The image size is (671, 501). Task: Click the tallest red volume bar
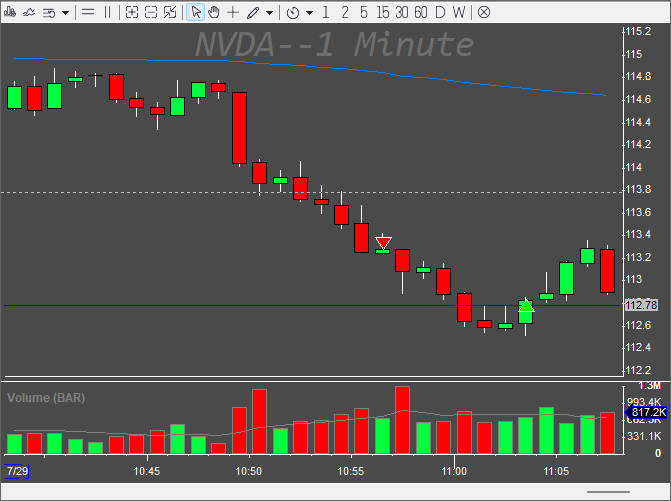tap(402, 420)
